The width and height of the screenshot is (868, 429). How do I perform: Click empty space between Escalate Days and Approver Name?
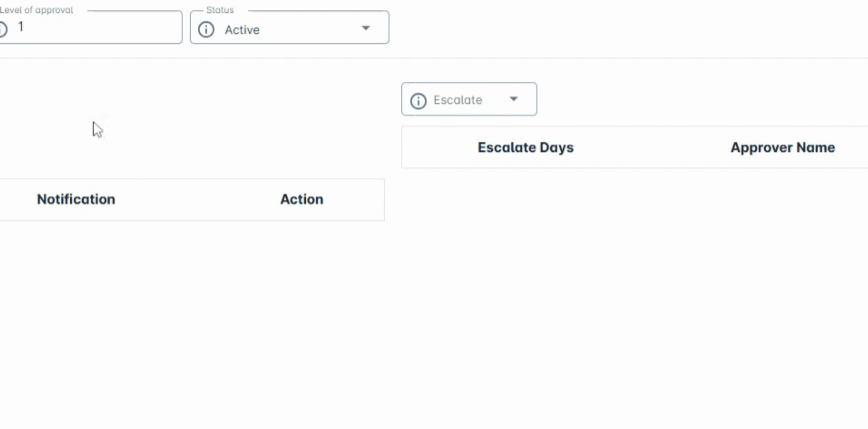click(651, 148)
